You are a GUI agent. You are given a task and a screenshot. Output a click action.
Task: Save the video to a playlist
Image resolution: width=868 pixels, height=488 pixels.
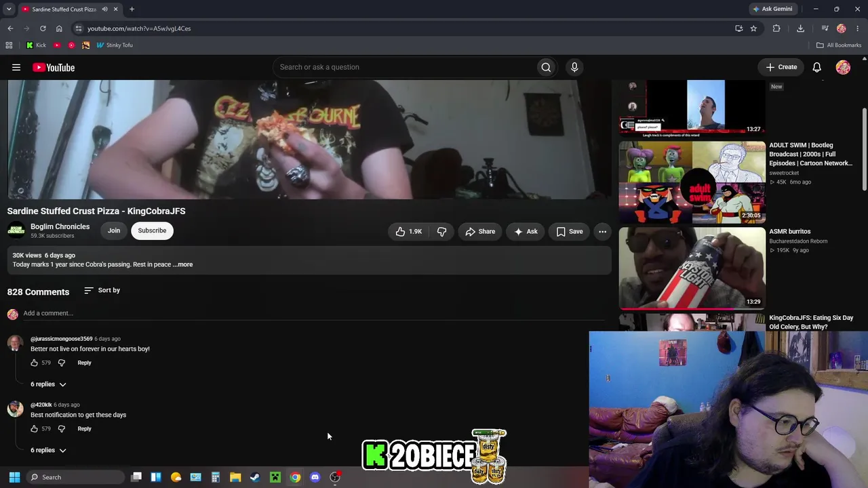point(570,231)
